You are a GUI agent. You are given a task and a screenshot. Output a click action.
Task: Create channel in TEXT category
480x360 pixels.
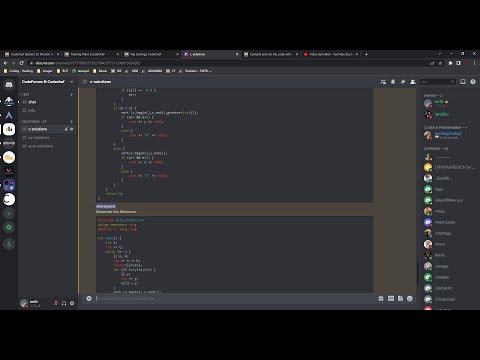click(72, 95)
